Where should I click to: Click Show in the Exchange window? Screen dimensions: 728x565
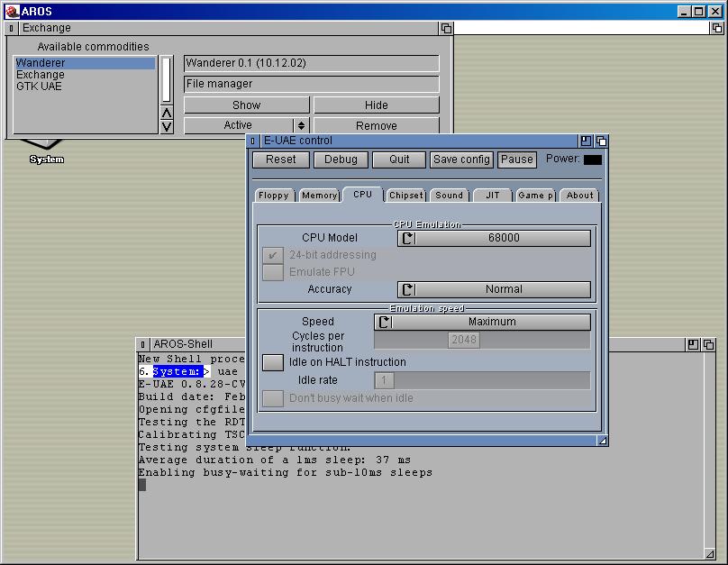pyautogui.click(x=247, y=105)
